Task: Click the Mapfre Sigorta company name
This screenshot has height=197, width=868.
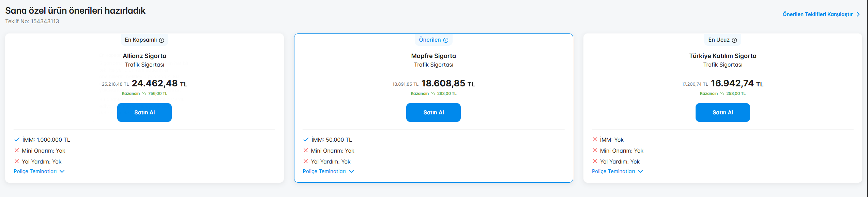Action: 433,56
